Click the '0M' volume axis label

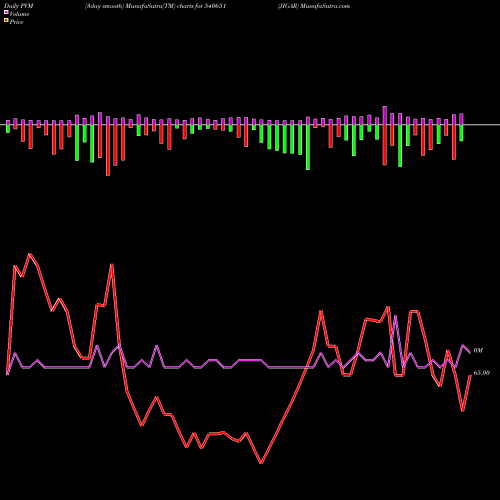[478, 351]
